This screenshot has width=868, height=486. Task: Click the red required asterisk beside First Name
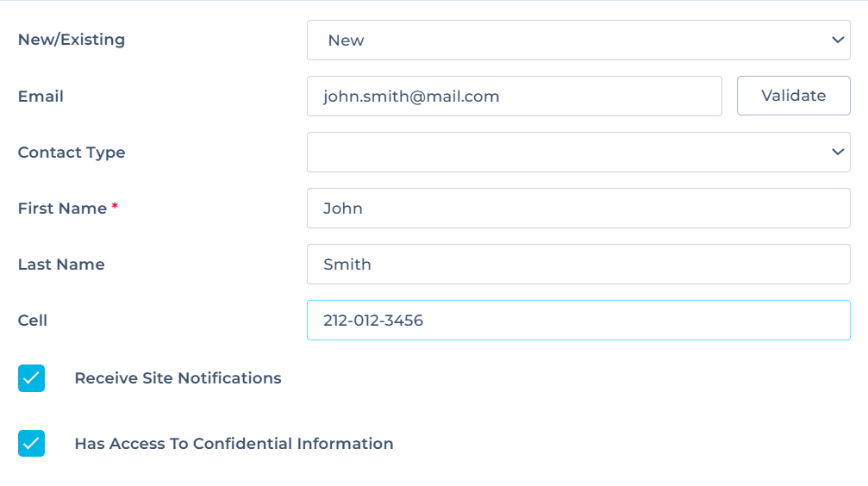(115, 207)
